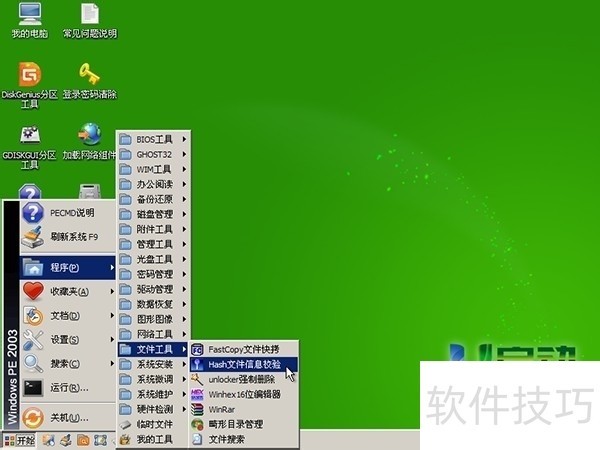This screenshot has height=450, width=600.
Task: Open 设置(S) in the start menu
Action: [x=68, y=339]
